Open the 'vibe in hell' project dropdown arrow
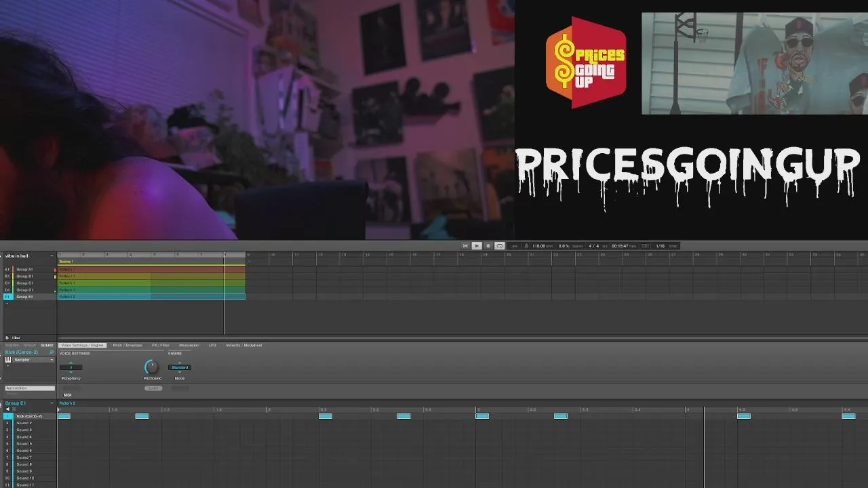The height and width of the screenshot is (488, 868). 52,256
